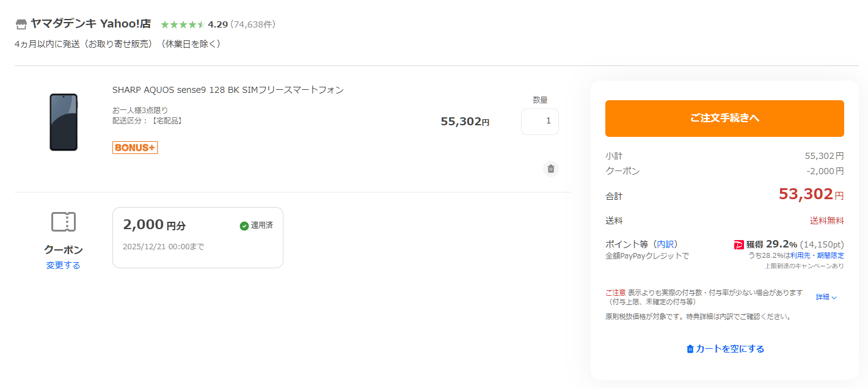Click 変更する to change the coupon
This screenshot has height=388, width=868.
(x=64, y=265)
